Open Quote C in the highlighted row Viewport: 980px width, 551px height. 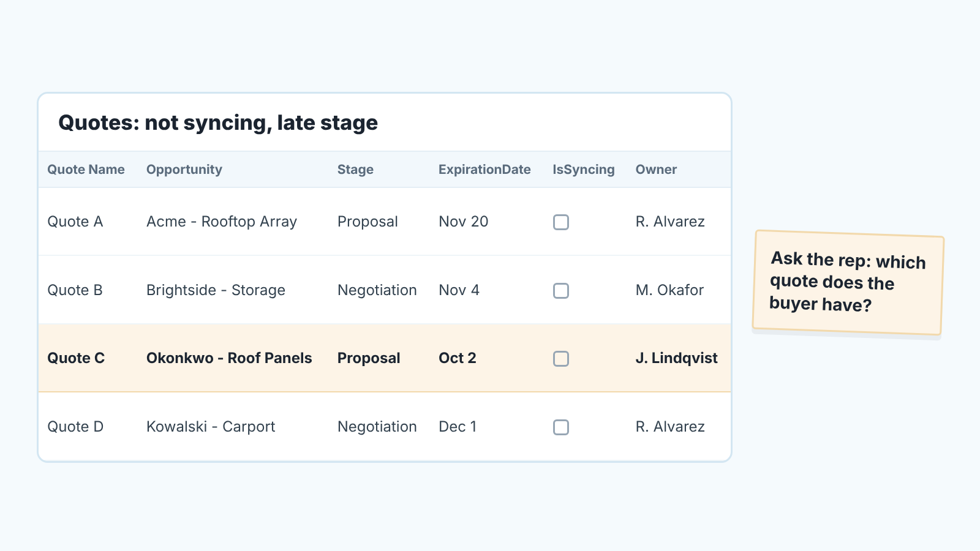pyautogui.click(x=76, y=358)
